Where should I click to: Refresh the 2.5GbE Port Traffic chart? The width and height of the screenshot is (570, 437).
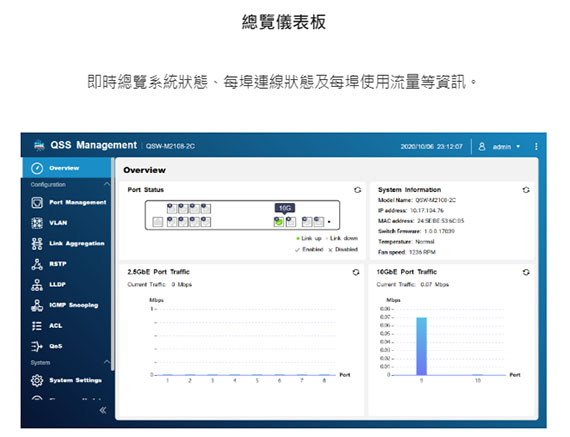[x=356, y=272]
